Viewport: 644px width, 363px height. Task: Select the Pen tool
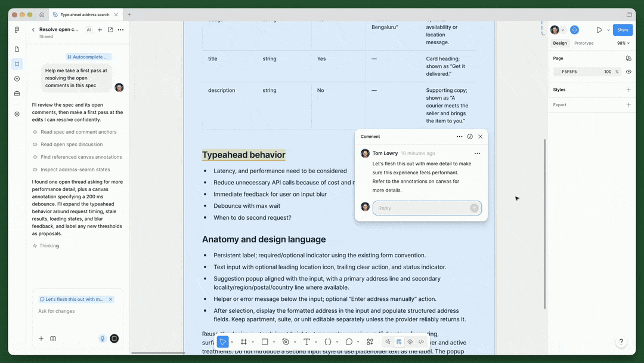point(286,342)
